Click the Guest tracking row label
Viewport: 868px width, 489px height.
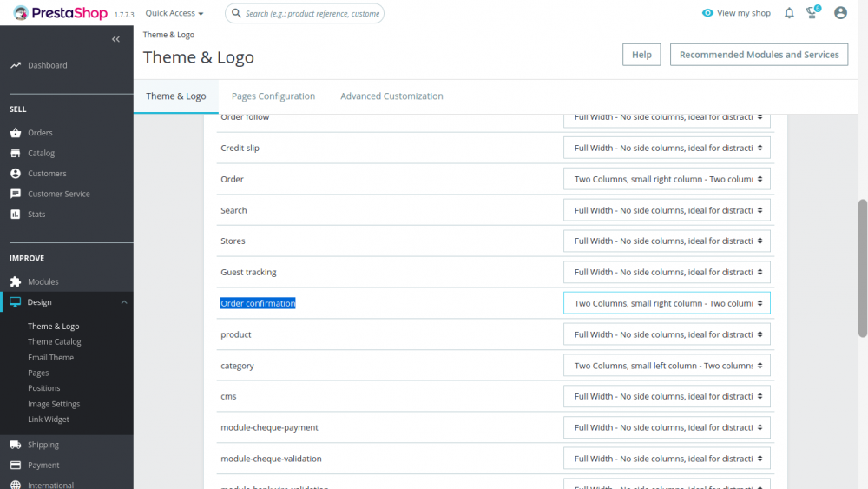tap(248, 272)
